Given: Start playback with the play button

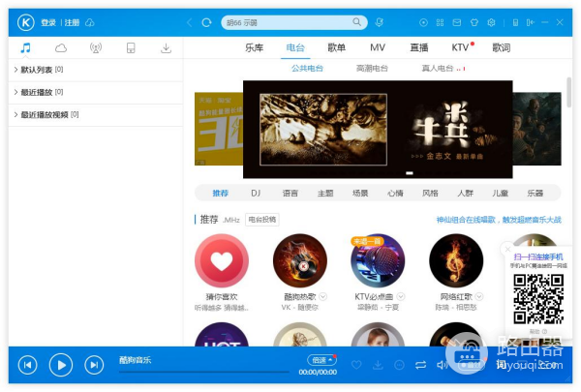Looking at the screenshot, I should [x=61, y=365].
